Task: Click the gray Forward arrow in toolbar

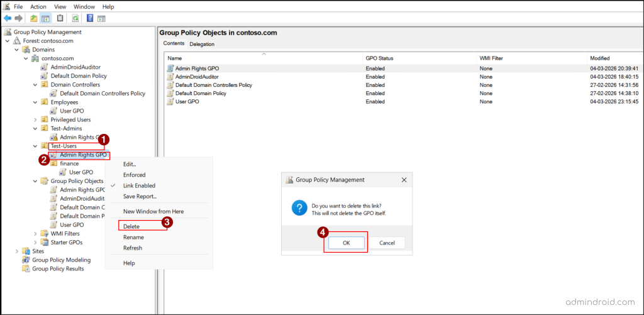Action: tap(18, 18)
